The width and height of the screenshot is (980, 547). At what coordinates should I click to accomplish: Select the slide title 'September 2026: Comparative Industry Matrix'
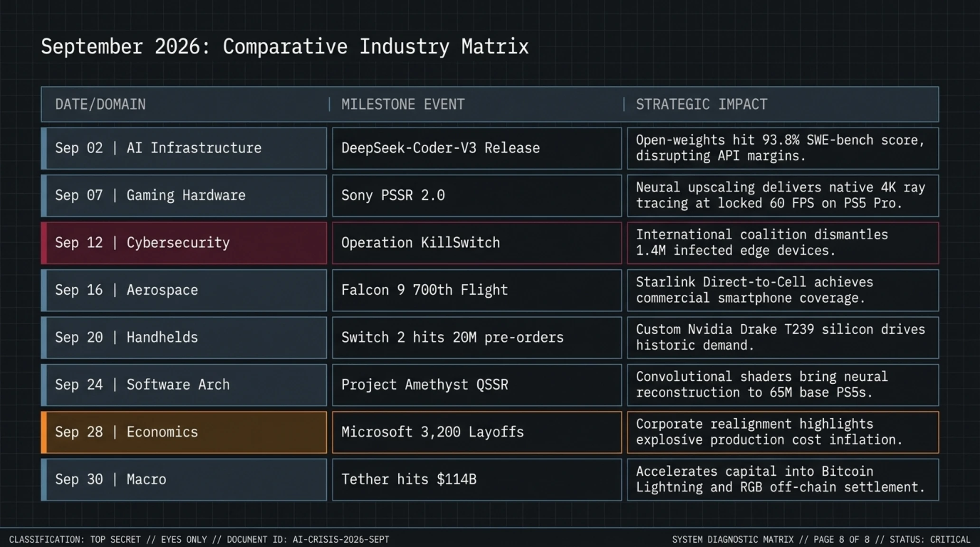pyautogui.click(x=285, y=47)
